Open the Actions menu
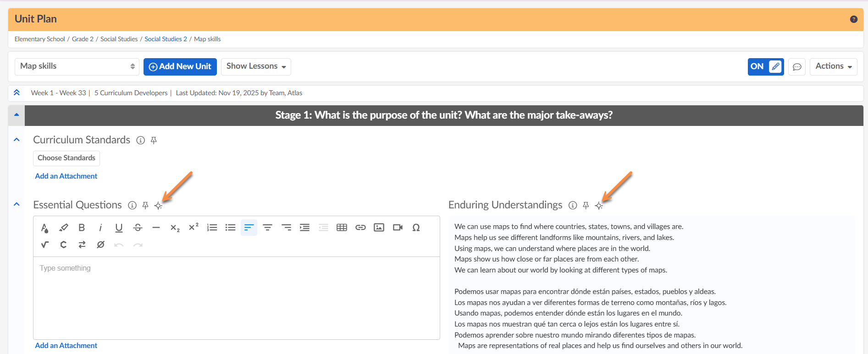The width and height of the screenshot is (868, 354). click(x=833, y=66)
